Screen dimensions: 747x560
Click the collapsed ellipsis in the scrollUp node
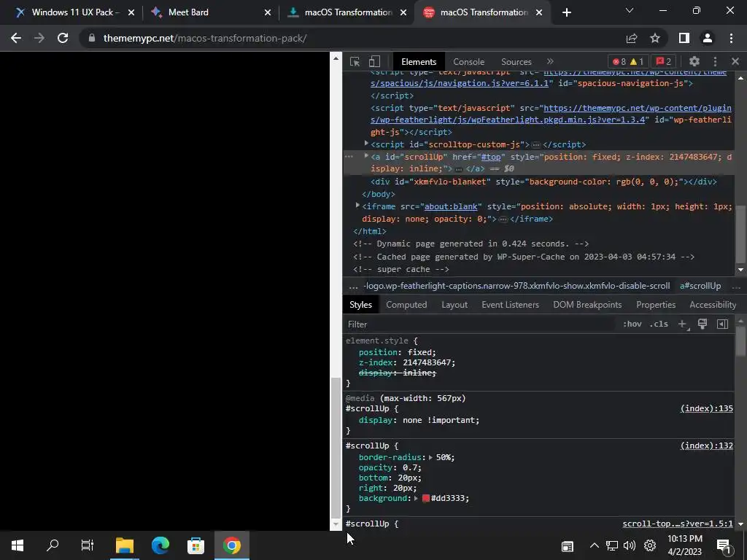pos(459,169)
